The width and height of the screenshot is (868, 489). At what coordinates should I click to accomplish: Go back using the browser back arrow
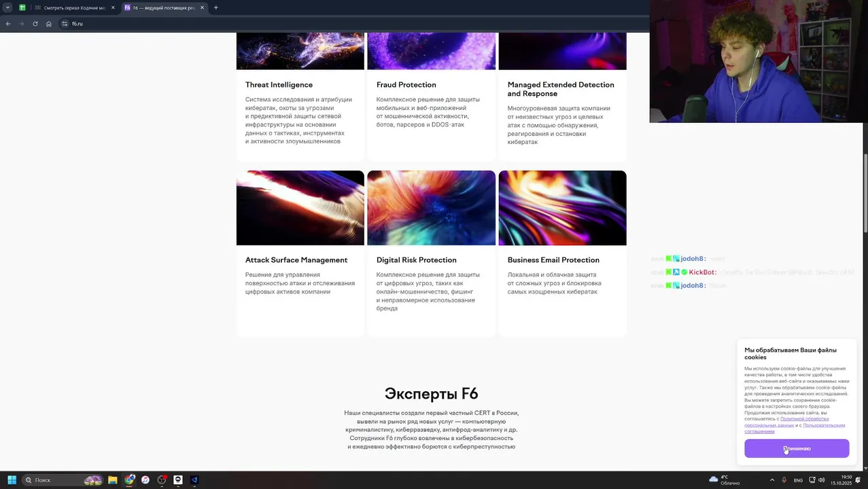point(8,24)
